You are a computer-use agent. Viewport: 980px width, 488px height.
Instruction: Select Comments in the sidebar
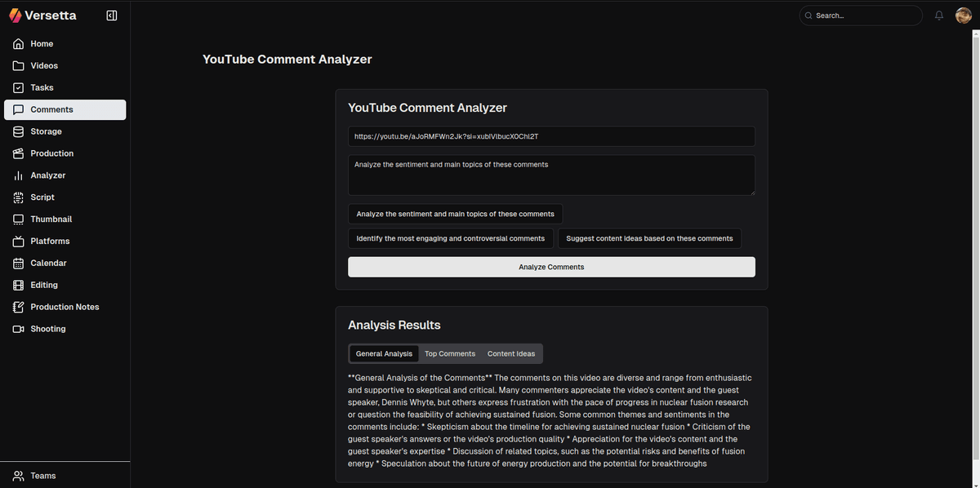point(65,110)
